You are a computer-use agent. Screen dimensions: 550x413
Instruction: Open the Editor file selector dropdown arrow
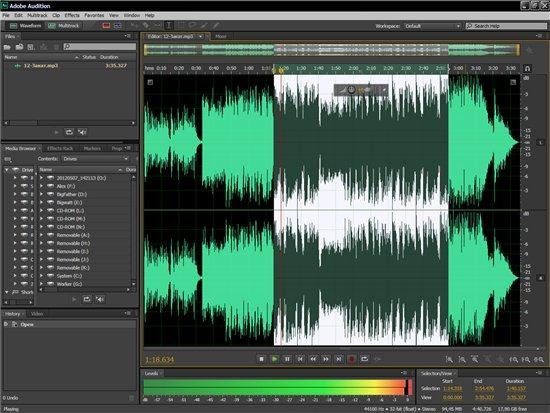[x=201, y=36]
